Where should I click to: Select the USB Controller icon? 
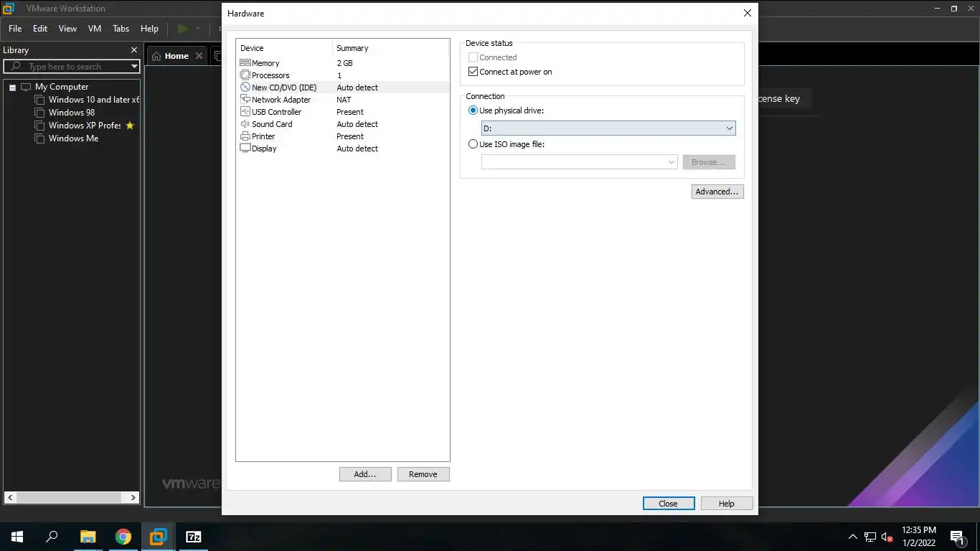pos(245,112)
